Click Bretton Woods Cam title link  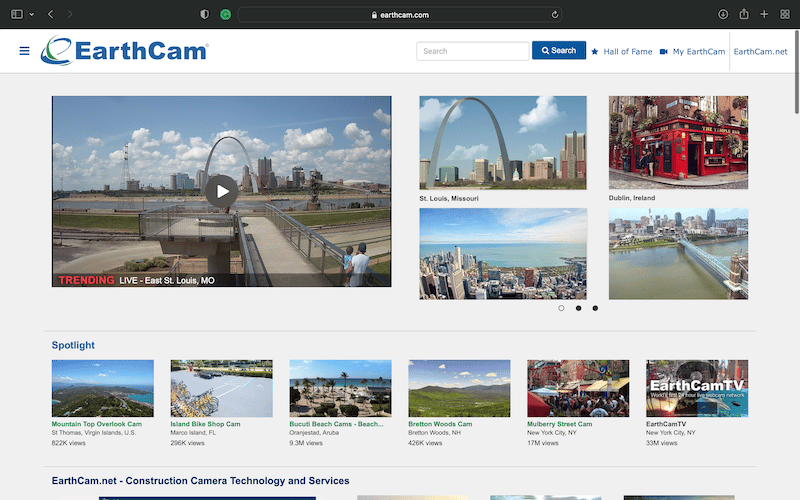(440, 424)
